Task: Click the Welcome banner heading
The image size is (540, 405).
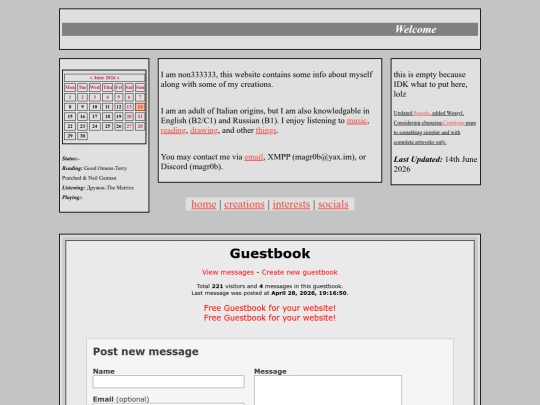Action: [416, 30]
